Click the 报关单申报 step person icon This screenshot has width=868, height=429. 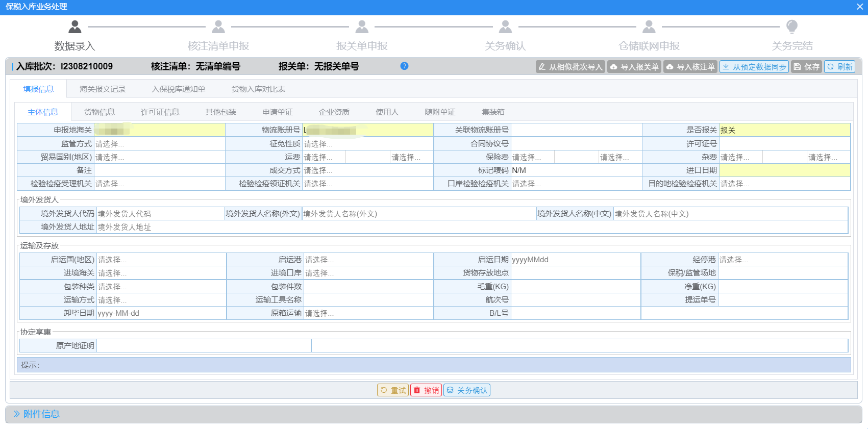pos(362,27)
